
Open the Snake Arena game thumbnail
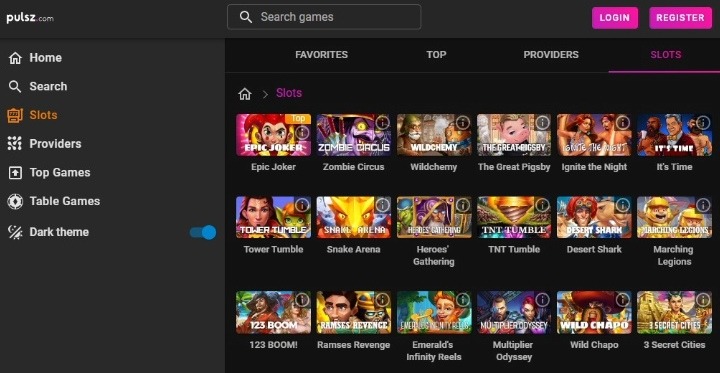pyautogui.click(x=354, y=217)
